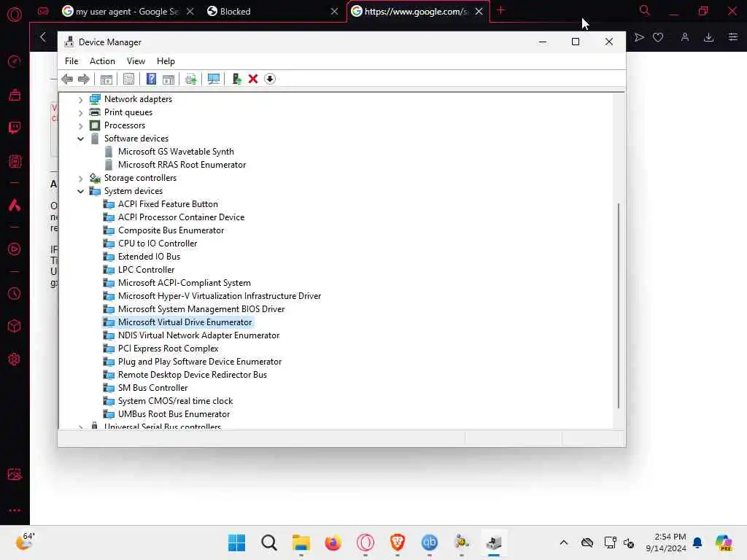Image resolution: width=747 pixels, height=560 pixels.
Task: Select ACPI Fixed Feature Button
Action: click(x=168, y=204)
